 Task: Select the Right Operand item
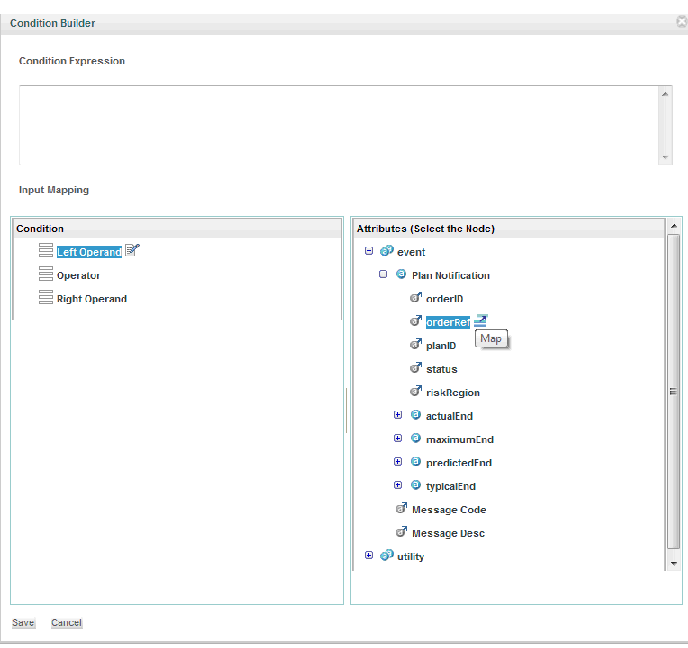(92, 299)
